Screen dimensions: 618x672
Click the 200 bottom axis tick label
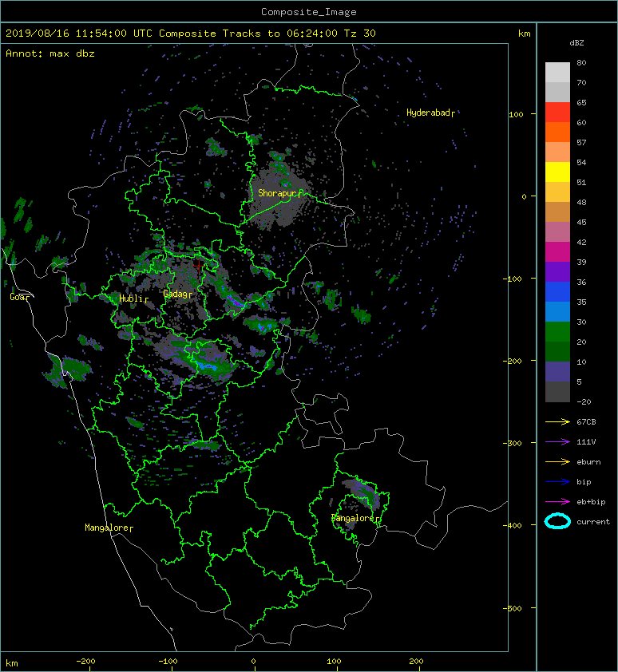pos(416,662)
